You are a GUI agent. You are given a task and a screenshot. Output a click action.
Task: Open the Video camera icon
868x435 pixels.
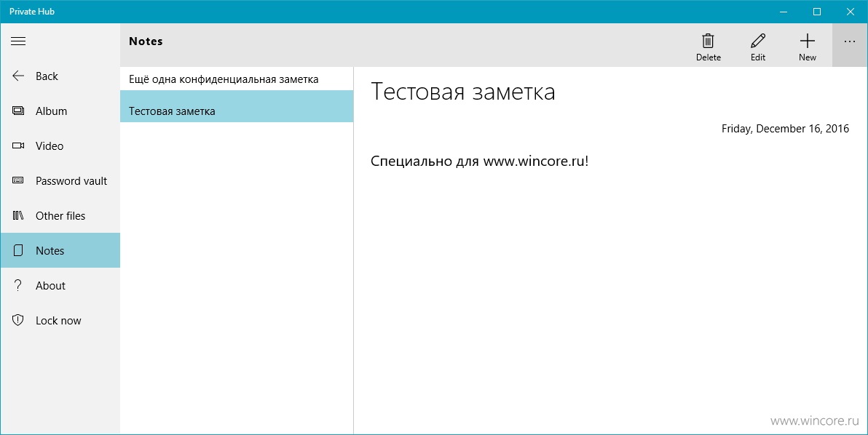[18, 146]
